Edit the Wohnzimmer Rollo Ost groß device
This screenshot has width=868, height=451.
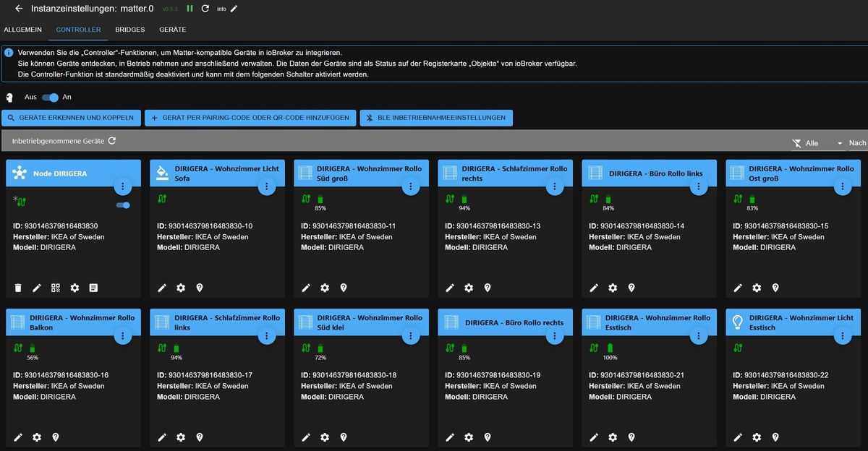tap(738, 288)
